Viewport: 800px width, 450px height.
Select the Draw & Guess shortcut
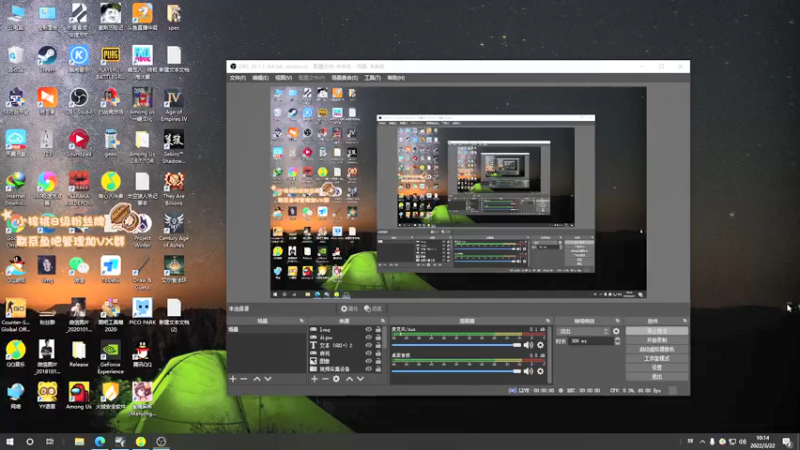pyautogui.click(x=142, y=273)
